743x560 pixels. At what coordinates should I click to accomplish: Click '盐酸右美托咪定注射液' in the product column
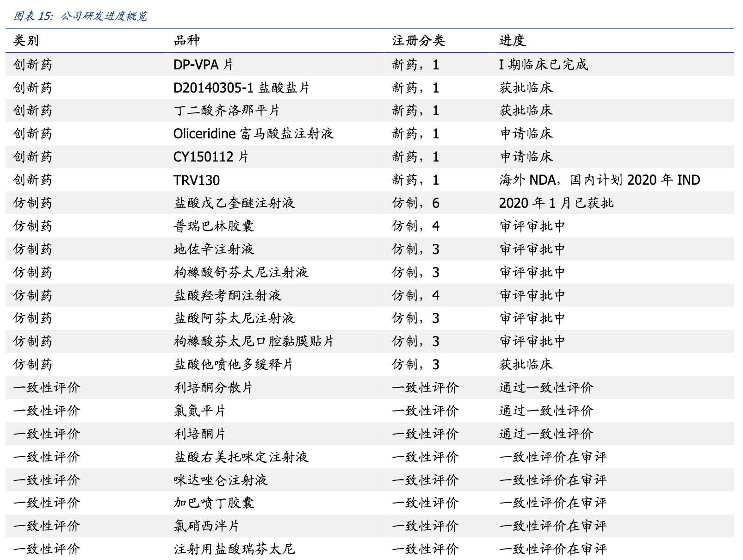click(241, 457)
